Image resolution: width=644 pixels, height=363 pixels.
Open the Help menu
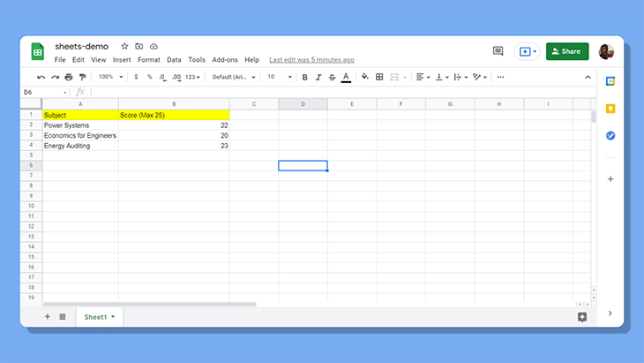[x=251, y=59]
